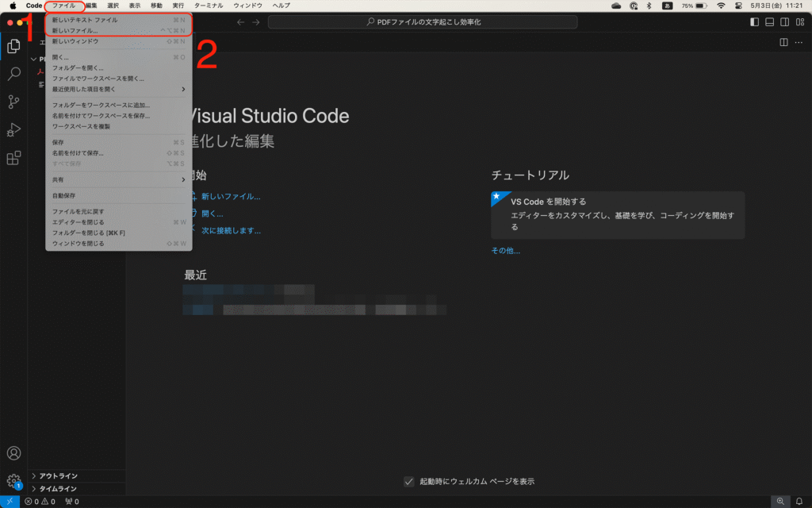Open the 表示 menu in menu bar
812x508 pixels.
135,6
